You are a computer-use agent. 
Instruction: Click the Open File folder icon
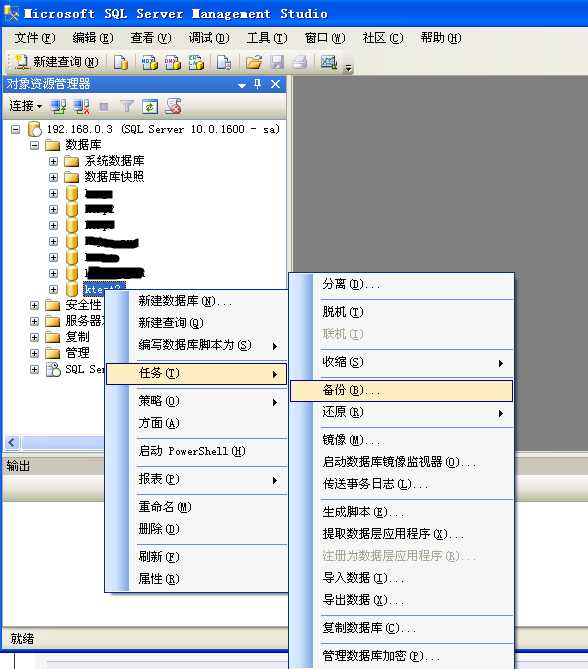point(254,63)
